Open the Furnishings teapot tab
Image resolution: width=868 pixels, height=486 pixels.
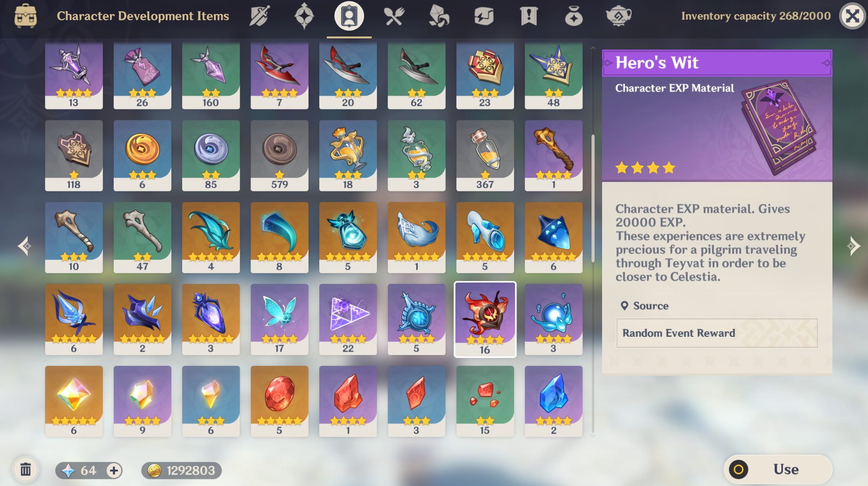[x=618, y=16]
